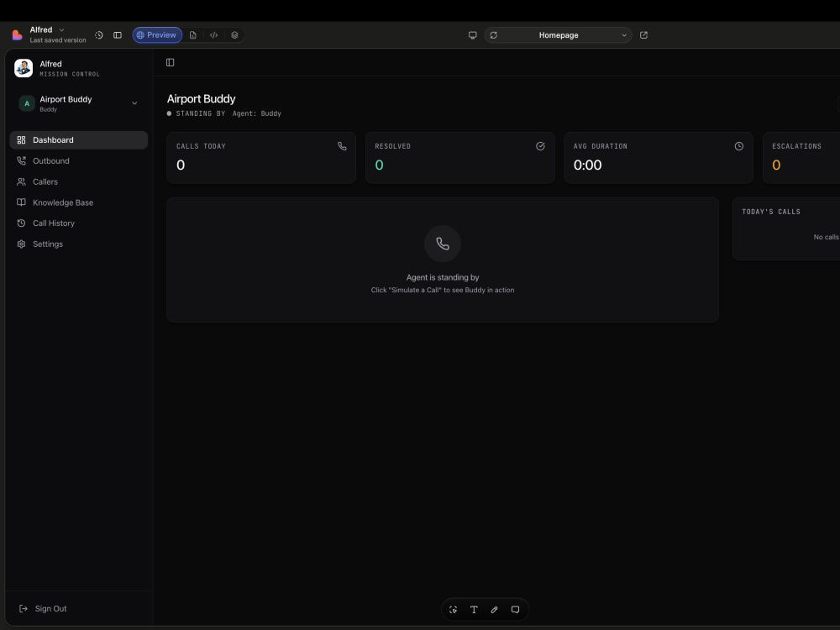Open the Homepage route dropdown
Viewport: 840px width, 630px height.
(x=559, y=35)
